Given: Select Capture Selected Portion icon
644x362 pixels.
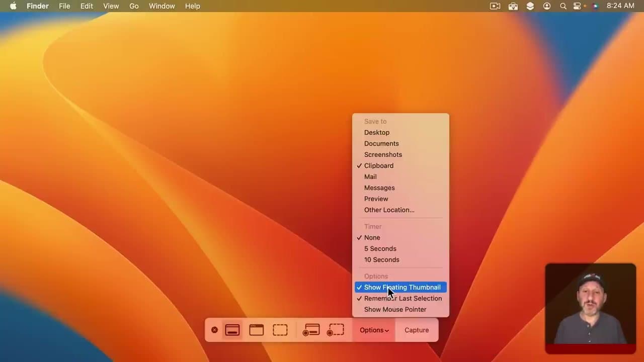Looking at the screenshot, I should (x=280, y=330).
